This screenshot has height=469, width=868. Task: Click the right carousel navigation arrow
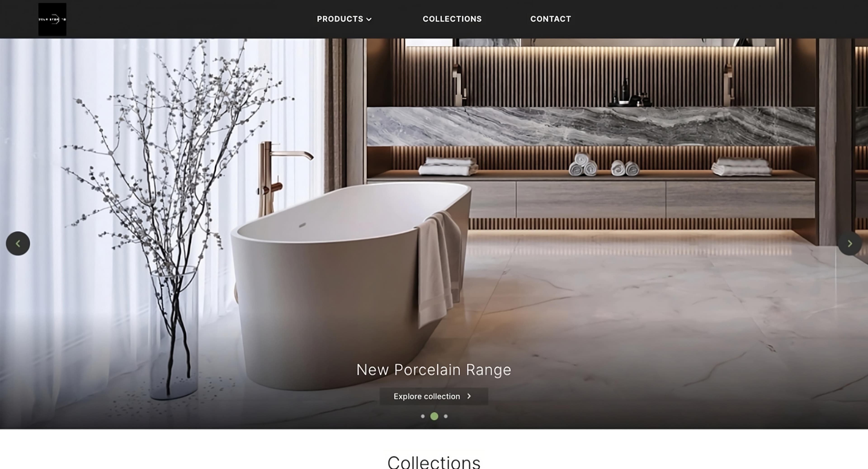849,243
